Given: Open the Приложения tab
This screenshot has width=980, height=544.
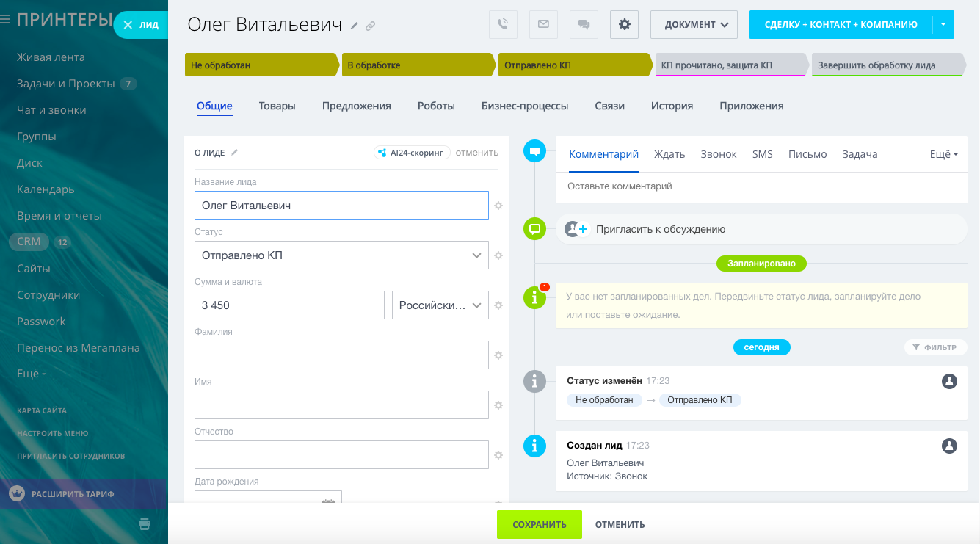Looking at the screenshot, I should pyautogui.click(x=752, y=106).
